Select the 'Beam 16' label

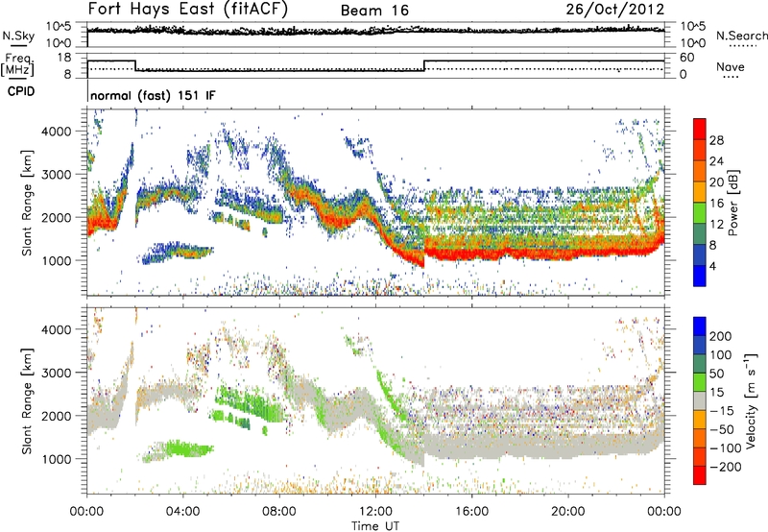pos(374,11)
